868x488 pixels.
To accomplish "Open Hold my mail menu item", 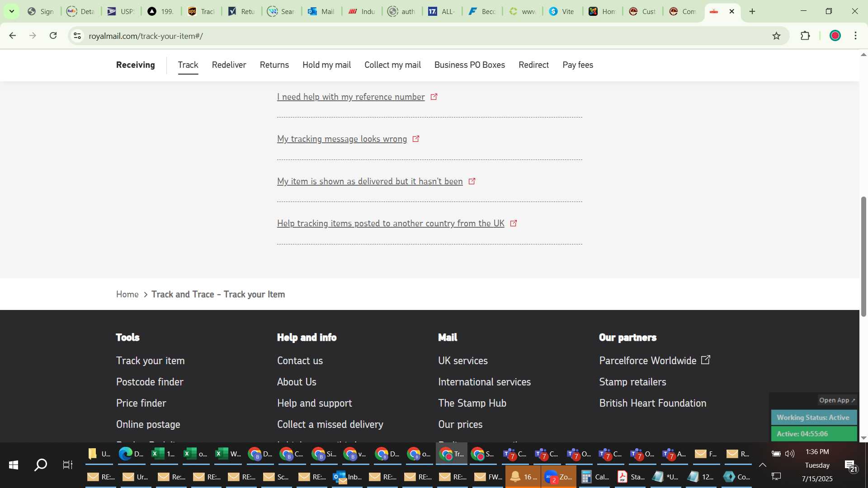I will (326, 65).
